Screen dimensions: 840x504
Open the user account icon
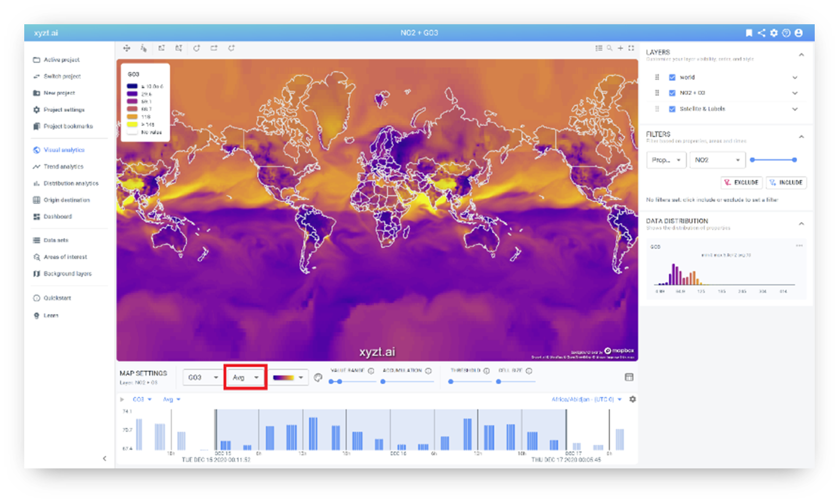(x=798, y=32)
